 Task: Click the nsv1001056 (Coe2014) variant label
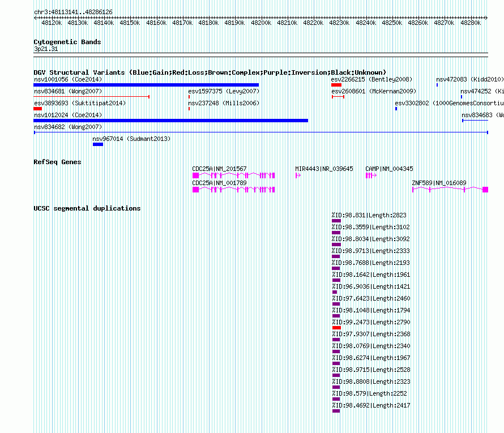tap(68, 79)
